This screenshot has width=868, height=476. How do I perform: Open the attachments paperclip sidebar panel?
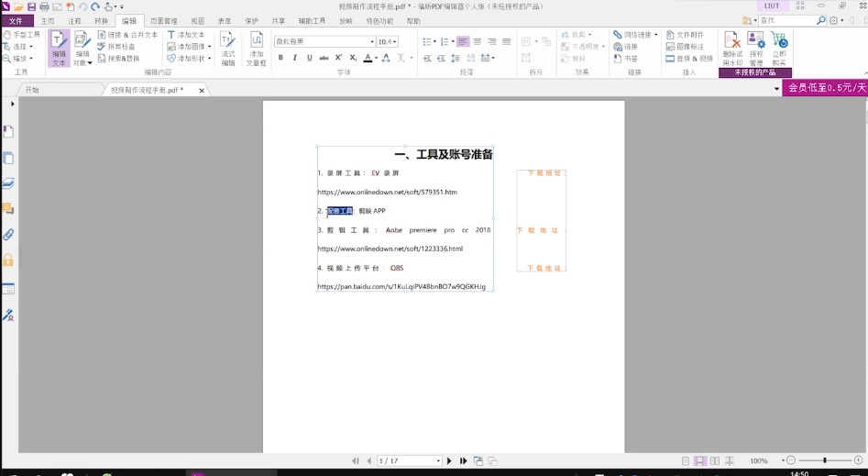coord(8,235)
